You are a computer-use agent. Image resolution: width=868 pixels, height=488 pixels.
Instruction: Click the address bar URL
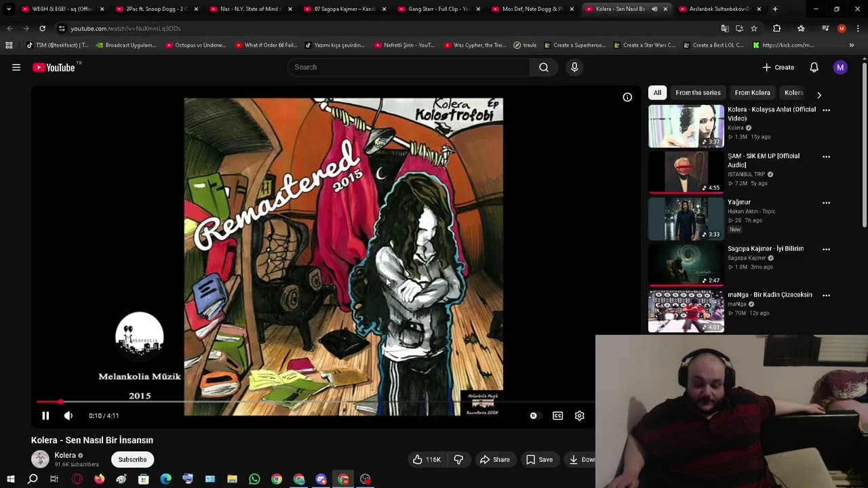(x=125, y=28)
